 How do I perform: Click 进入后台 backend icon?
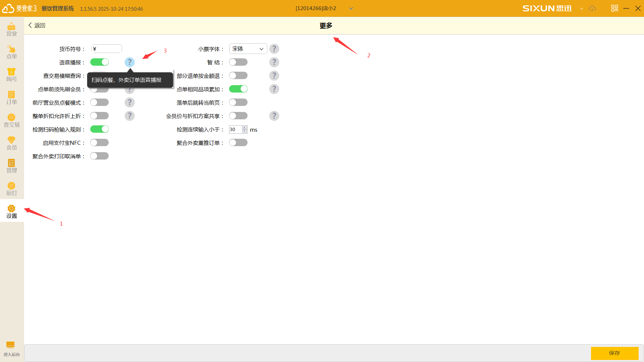coord(11,349)
